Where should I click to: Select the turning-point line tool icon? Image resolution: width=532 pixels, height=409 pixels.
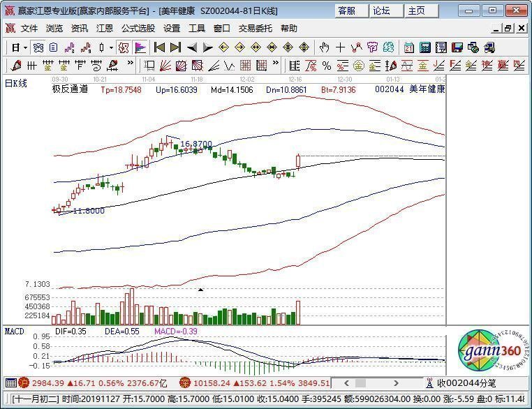click(x=357, y=47)
